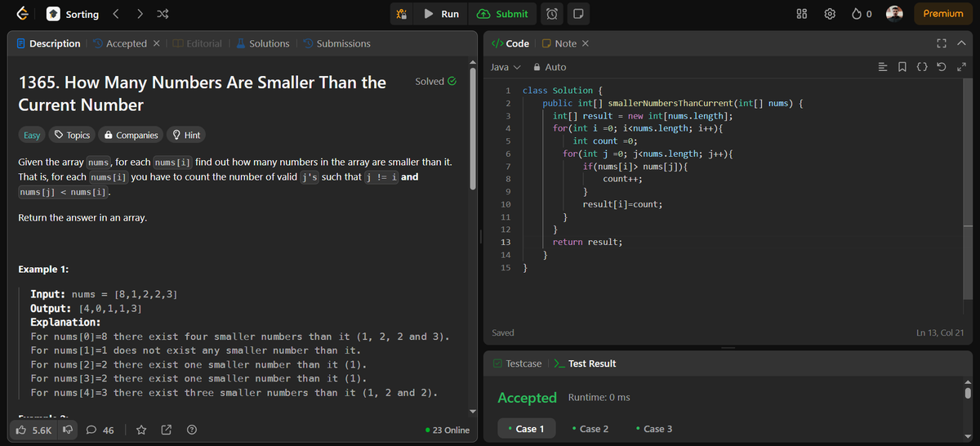Close the Note tab
Screen dimensions: 980x446
586,43
